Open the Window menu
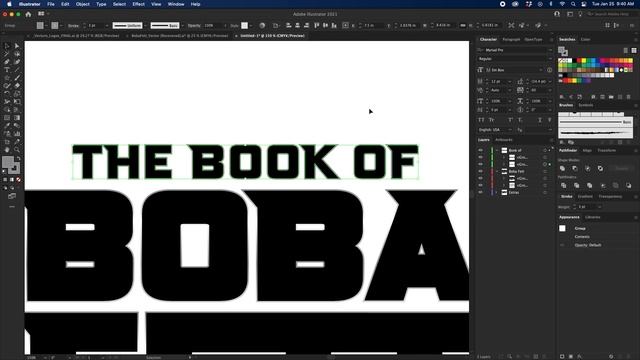Image resolution: width=640 pixels, height=360 pixels. 176,4
